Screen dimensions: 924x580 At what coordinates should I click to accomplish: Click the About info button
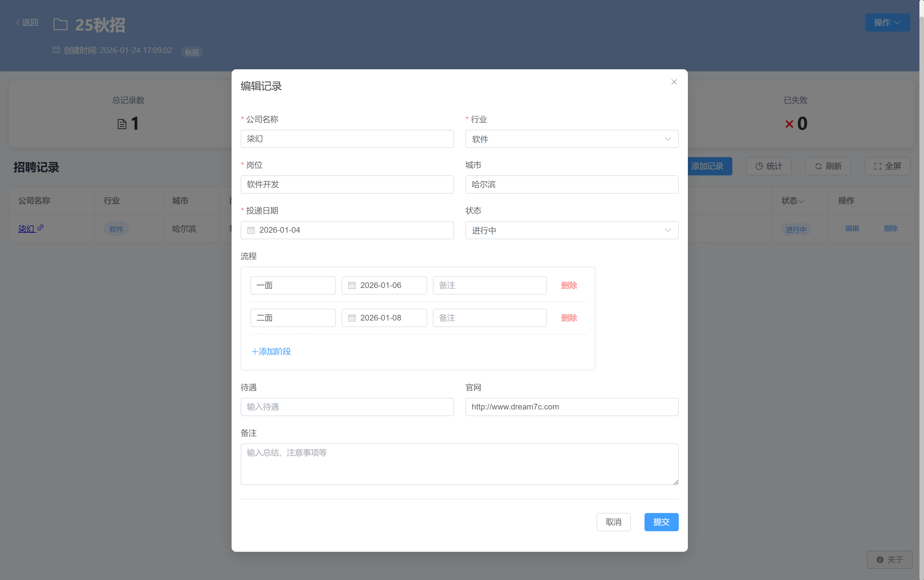[889, 560]
